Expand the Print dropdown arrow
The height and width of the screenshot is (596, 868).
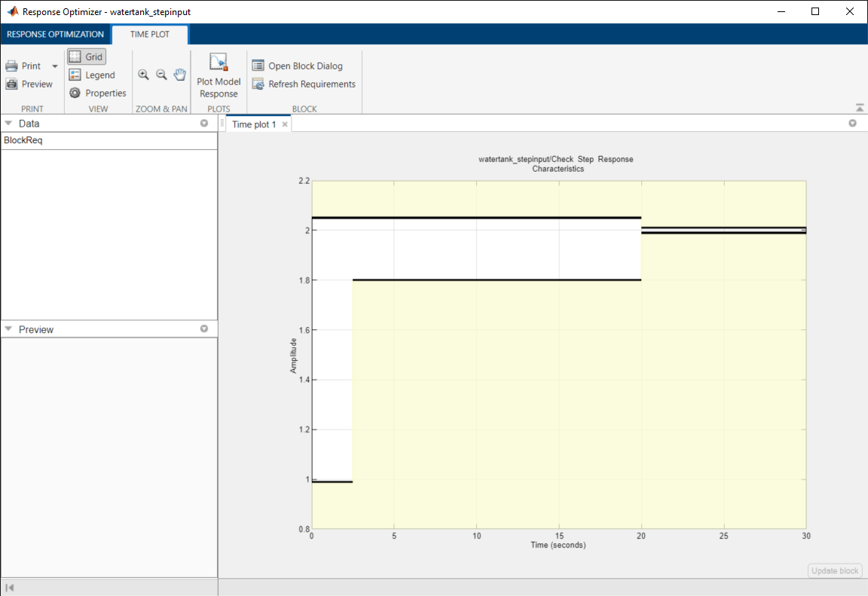(x=54, y=66)
